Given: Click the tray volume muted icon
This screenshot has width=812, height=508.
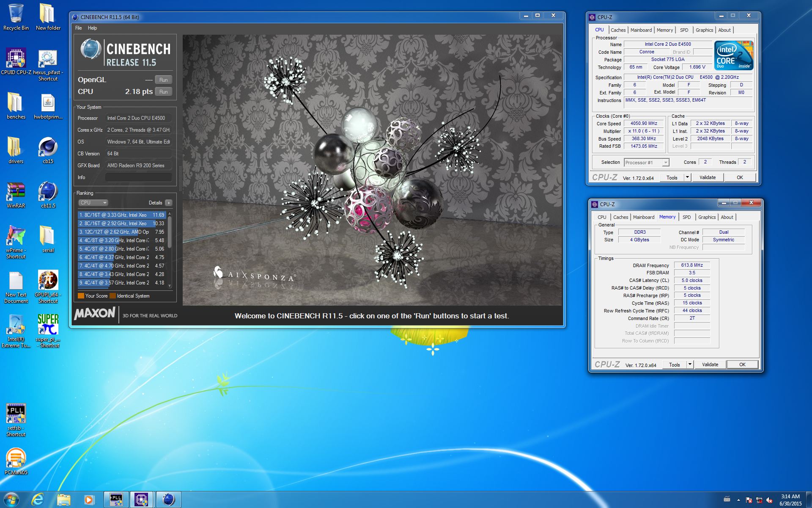Looking at the screenshot, I should (769, 500).
